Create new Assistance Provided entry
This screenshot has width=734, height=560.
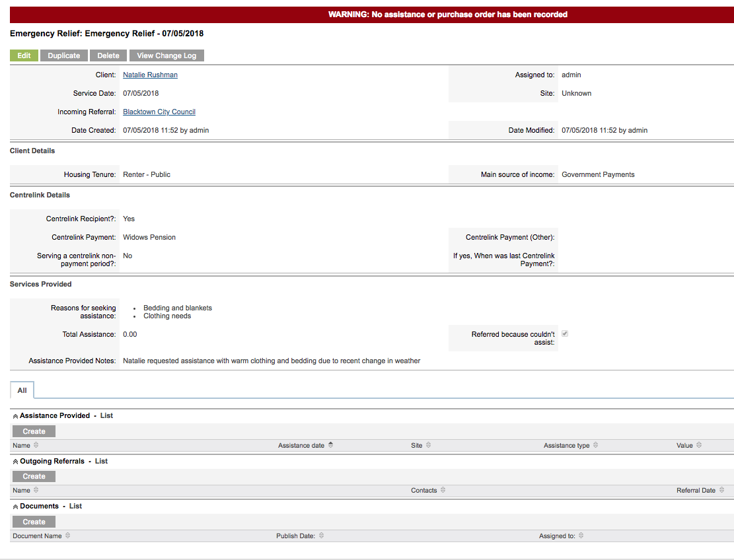click(34, 431)
